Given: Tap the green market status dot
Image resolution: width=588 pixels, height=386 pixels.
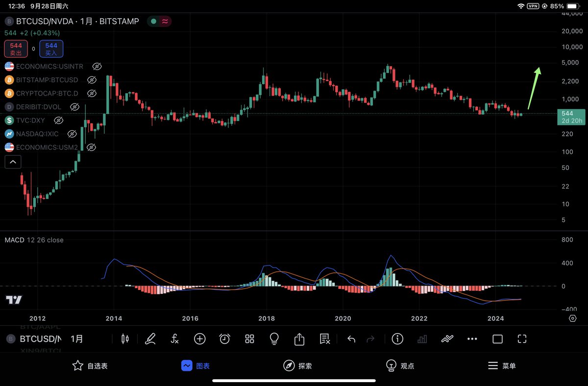Looking at the screenshot, I should click(154, 22).
